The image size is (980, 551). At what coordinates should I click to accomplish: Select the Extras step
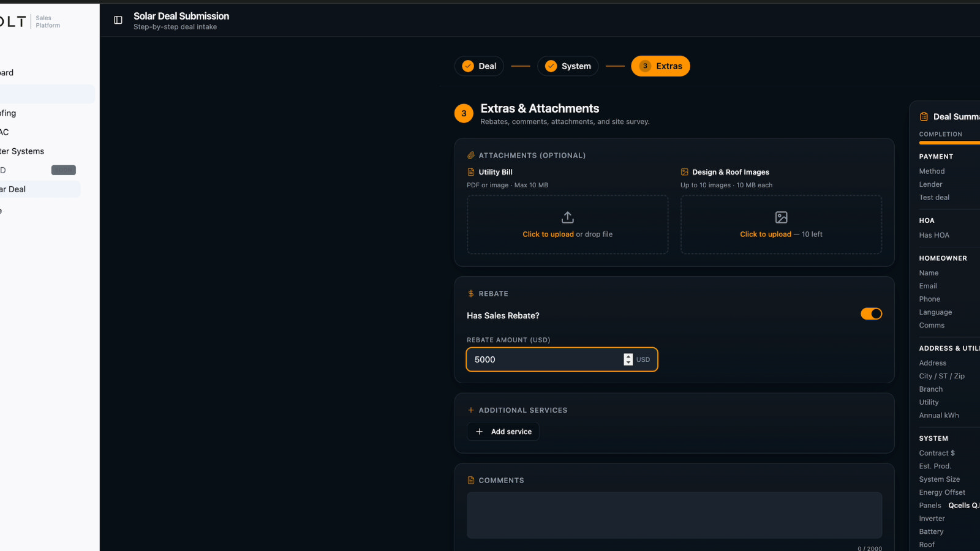click(660, 66)
